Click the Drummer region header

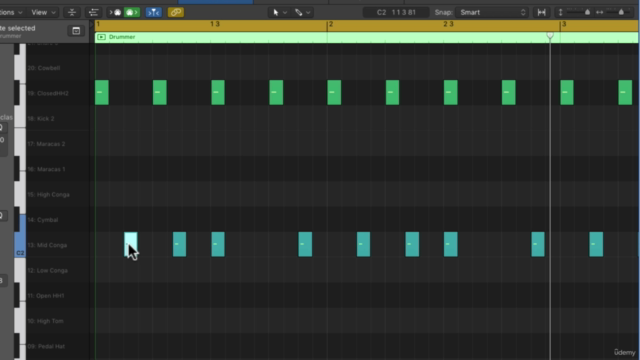click(x=367, y=37)
